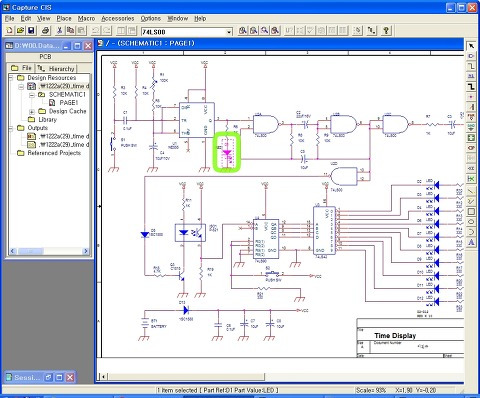Choose the Place Power symbol tool
480x398 pixels.
click(x=471, y=117)
